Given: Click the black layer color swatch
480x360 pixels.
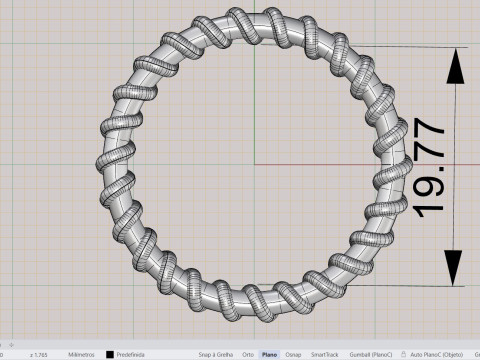Looking at the screenshot, I should tap(110, 355).
